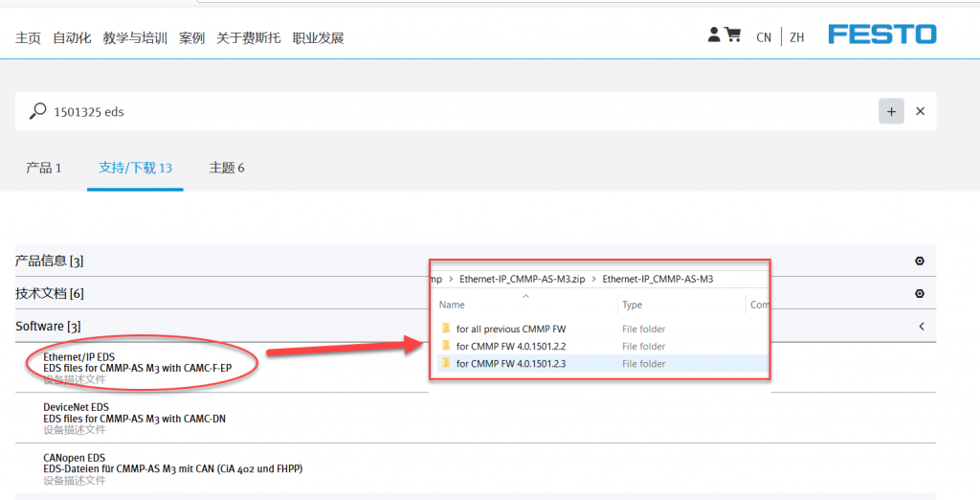980x500 pixels.
Task: Open the 关于费斯托 menu item
Action: point(249,38)
